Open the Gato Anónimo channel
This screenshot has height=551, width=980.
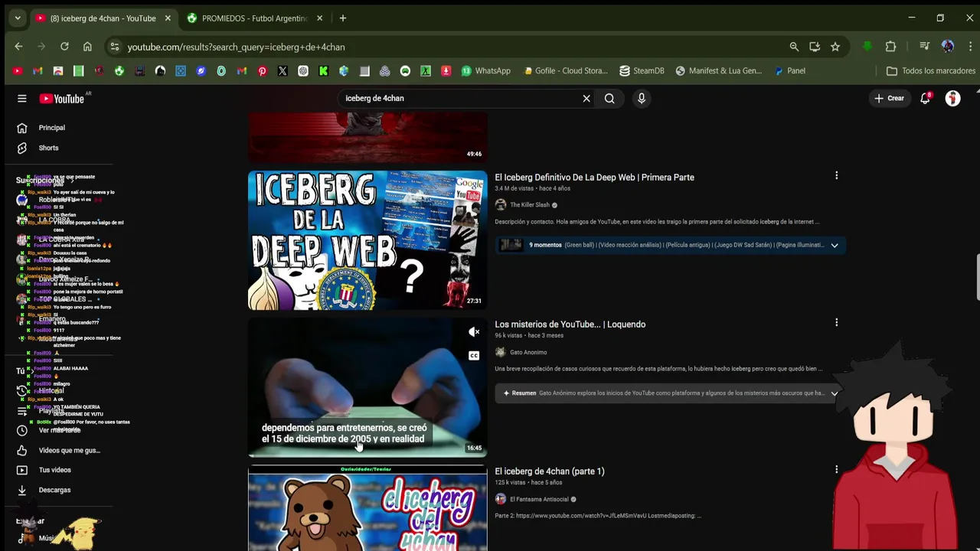528,352
